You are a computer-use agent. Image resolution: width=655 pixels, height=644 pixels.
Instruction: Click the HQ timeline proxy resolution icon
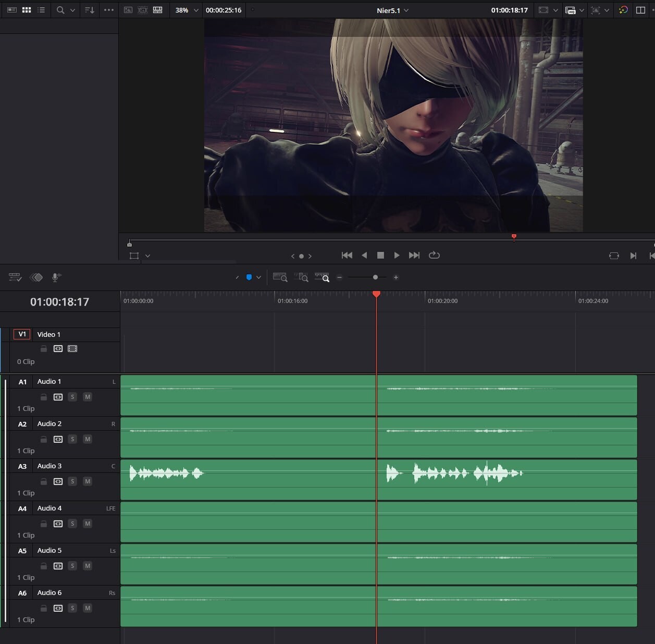[571, 10]
